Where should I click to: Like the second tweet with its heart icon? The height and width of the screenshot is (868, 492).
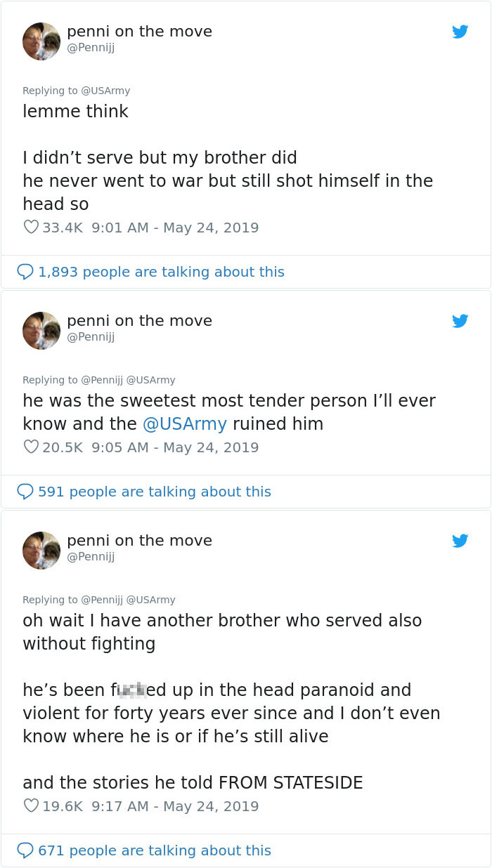coord(31,447)
